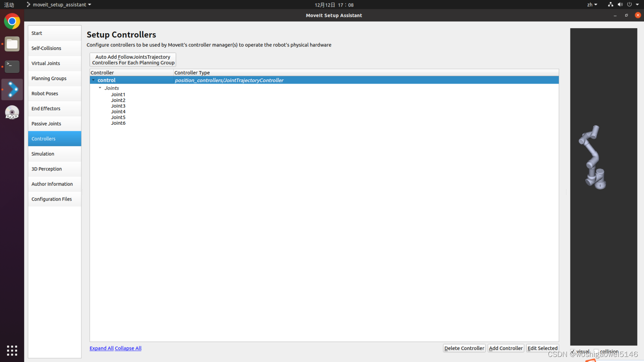Select Joint4 in the tree
644x362 pixels.
118,111
